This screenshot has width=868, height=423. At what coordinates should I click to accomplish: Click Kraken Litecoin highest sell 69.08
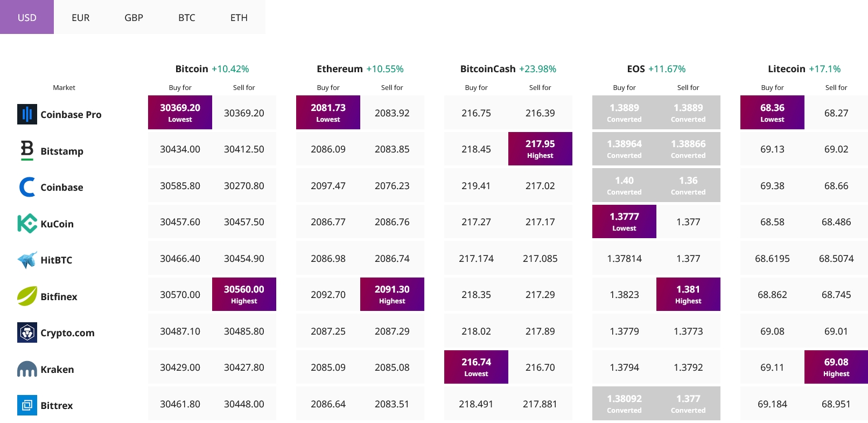pyautogui.click(x=836, y=367)
